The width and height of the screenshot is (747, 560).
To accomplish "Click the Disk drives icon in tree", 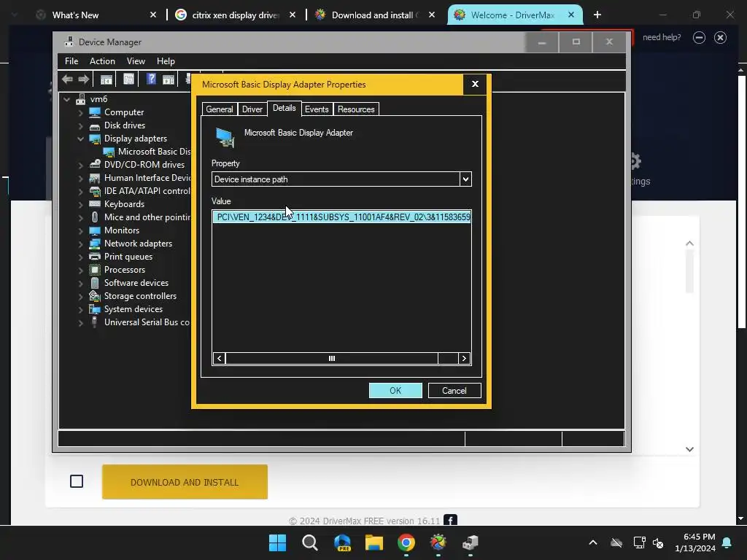I will 95,125.
